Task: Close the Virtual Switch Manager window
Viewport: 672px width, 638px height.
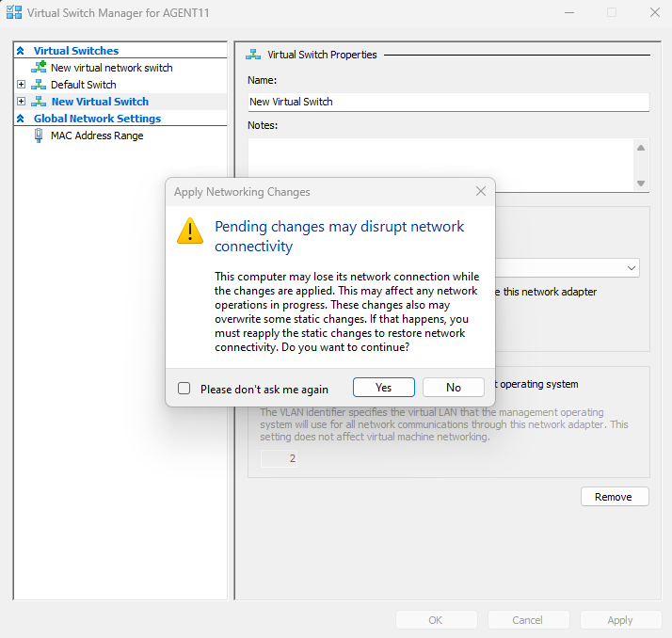Action: point(654,13)
